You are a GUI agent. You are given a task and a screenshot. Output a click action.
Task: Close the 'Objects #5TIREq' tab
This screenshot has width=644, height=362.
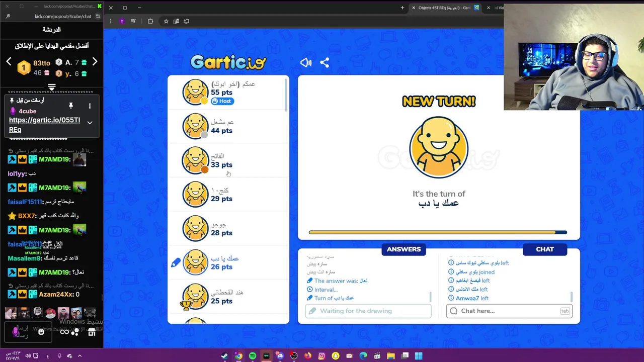(413, 8)
